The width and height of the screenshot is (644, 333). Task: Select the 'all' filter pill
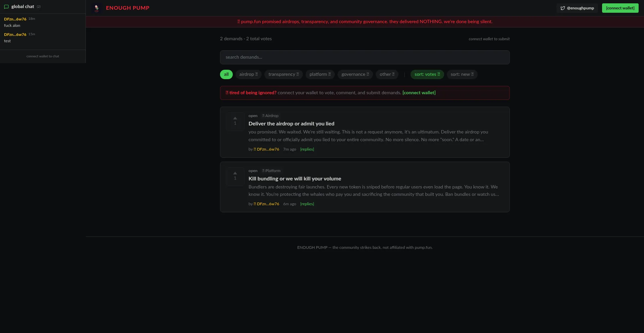tap(226, 74)
